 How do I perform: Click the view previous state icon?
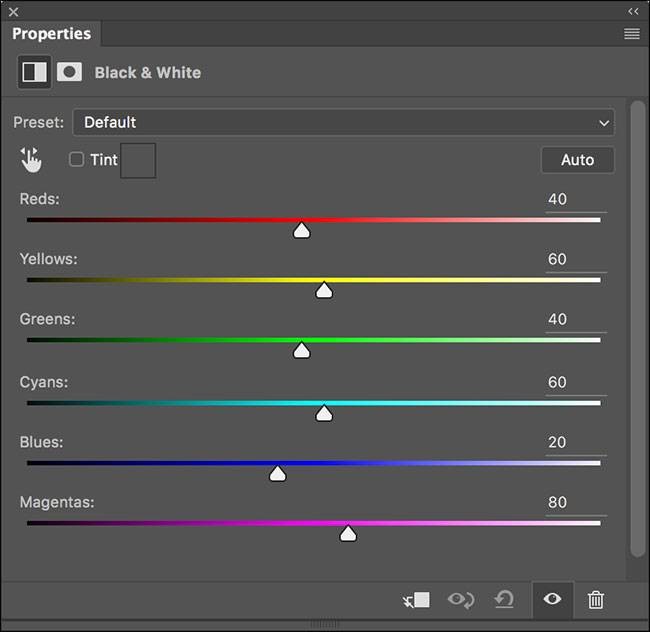pos(461,600)
